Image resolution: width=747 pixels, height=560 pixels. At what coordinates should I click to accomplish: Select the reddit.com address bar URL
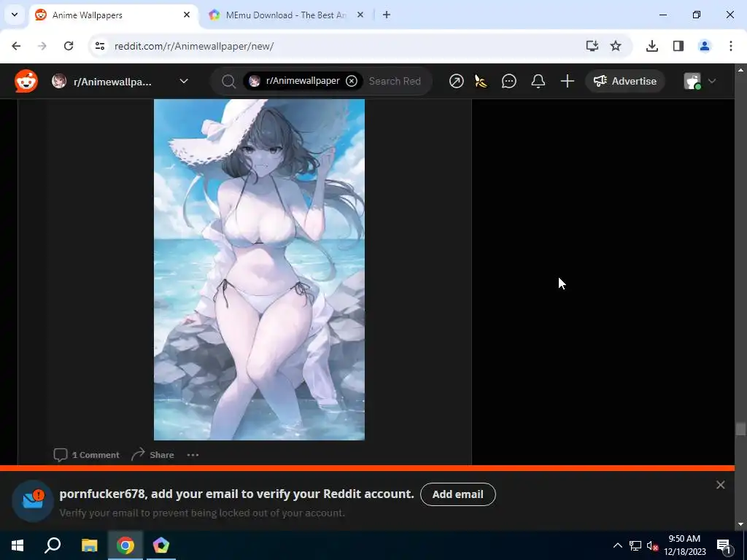click(x=194, y=46)
